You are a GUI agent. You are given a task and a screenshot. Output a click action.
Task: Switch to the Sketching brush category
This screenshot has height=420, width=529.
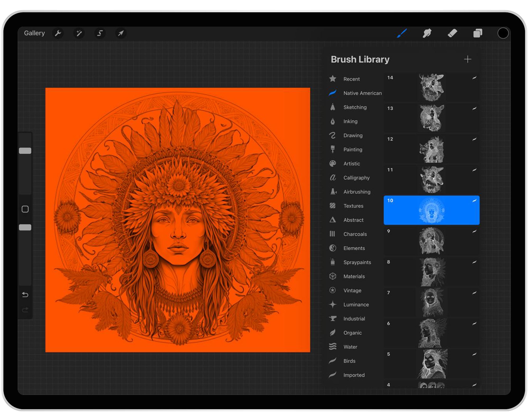tap(355, 107)
